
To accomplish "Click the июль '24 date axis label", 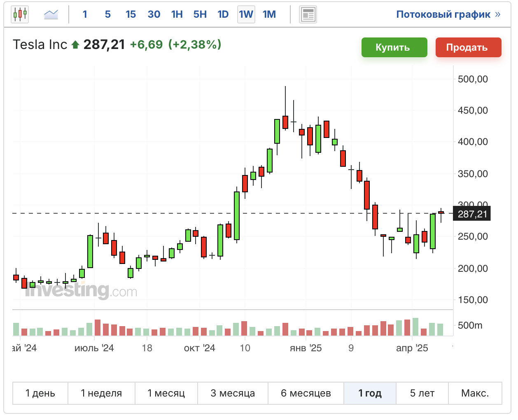I will point(94,348).
